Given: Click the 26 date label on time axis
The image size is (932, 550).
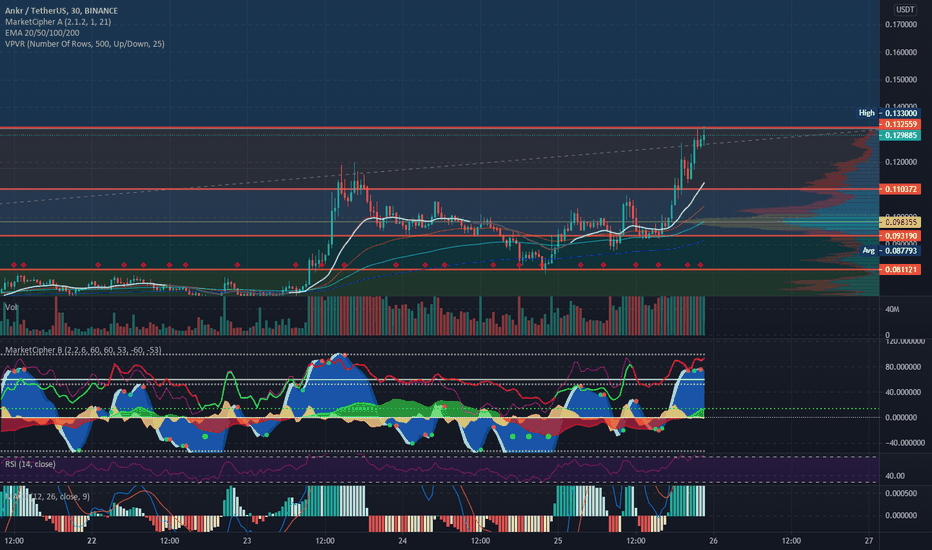Looking at the screenshot, I should tap(713, 541).
